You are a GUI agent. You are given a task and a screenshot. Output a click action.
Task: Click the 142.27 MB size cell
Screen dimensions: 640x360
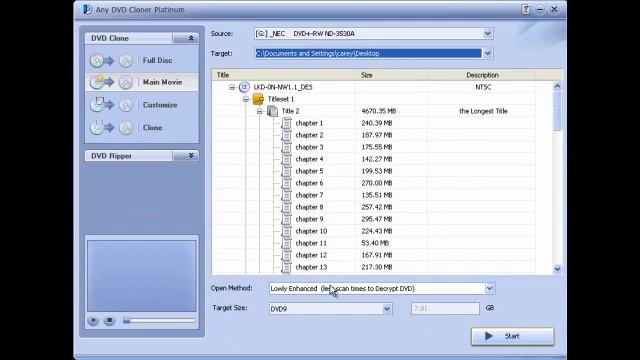click(377, 159)
